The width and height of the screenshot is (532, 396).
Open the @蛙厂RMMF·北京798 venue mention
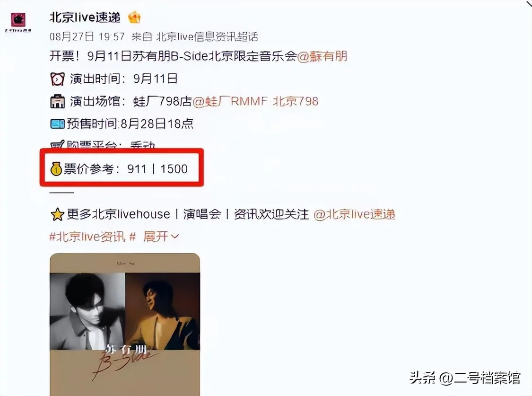(x=255, y=101)
